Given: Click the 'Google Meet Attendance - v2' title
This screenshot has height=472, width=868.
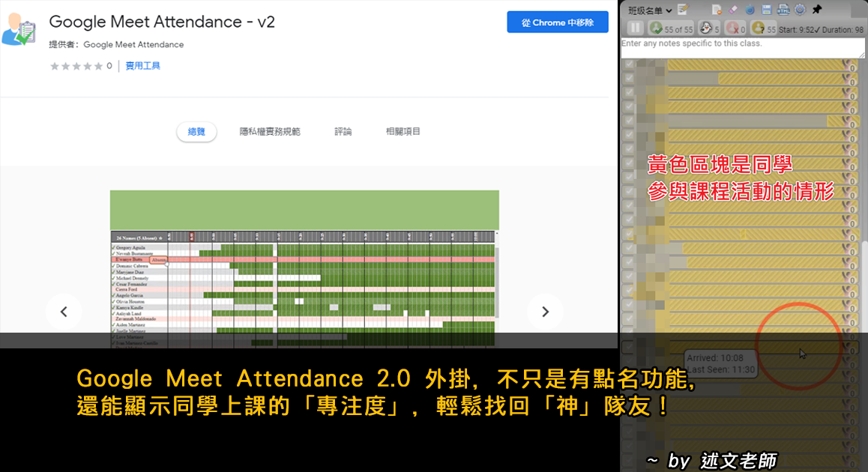Looking at the screenshot, I should [x=162, y=22].
